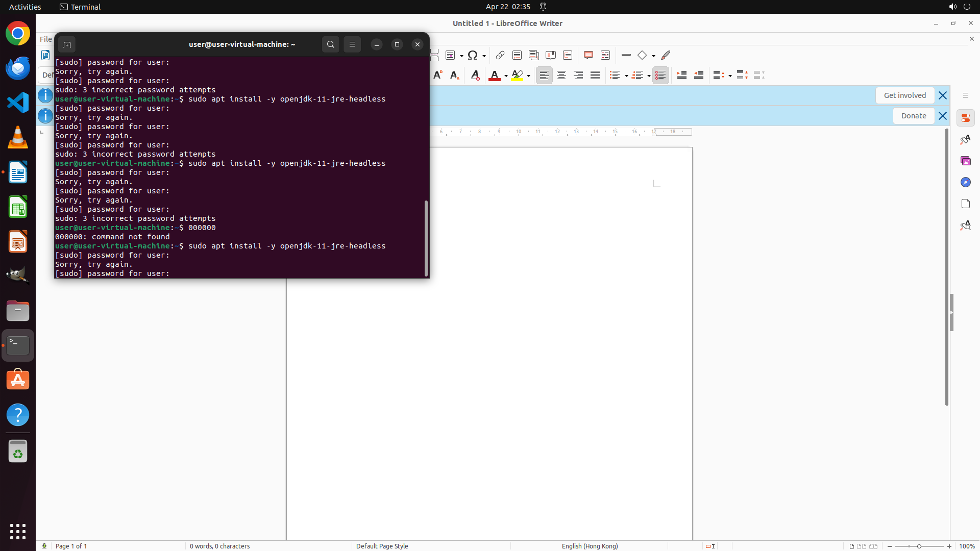Viewport: 980px width, 551px height.
Task: Click the clear direct formatting icon
Action: pyautogui.click(x=475, y=75)
